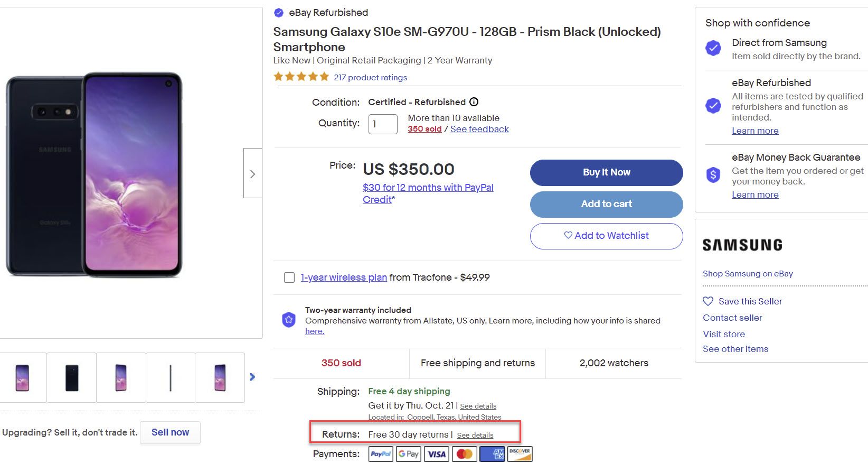Click the Mastercard payment icon
Screen dimensions: 868x463
(x=465, y=454)
